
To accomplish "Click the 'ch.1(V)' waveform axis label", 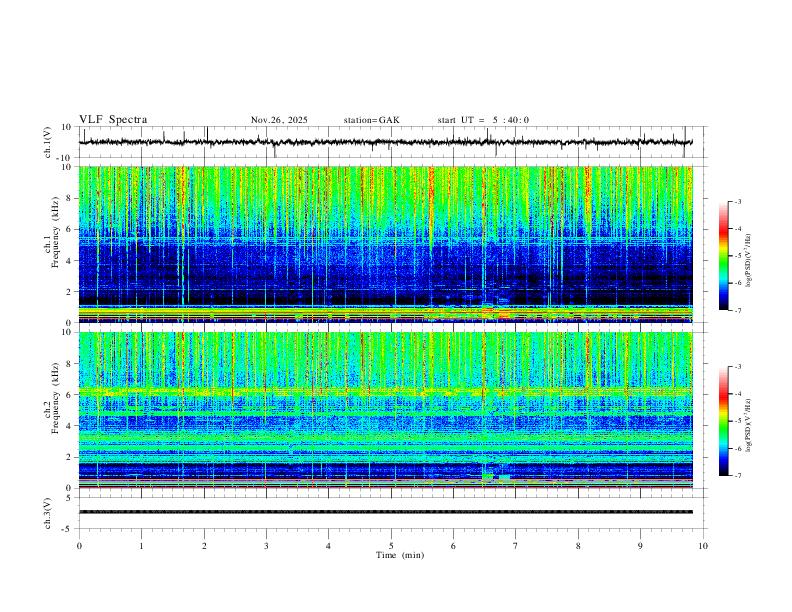I will (47, 142).
